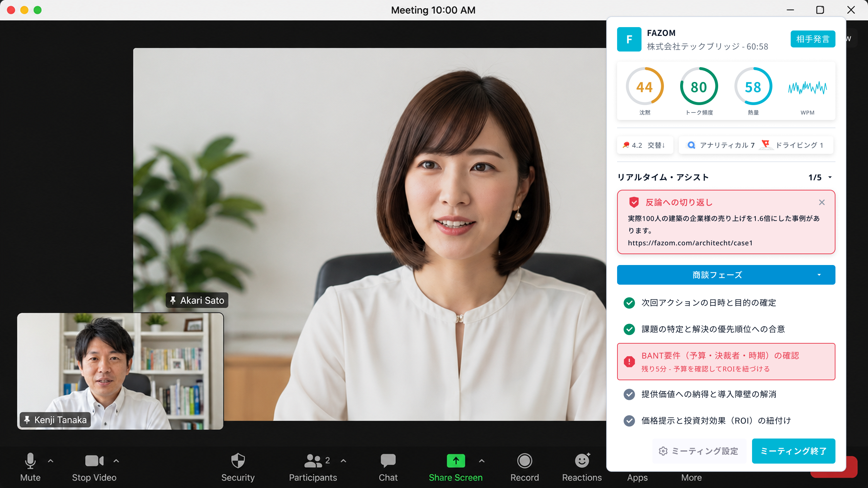The height and width of the screenshot is (488, 868).
Task: Open Security shield options
Action: [238, 467]
